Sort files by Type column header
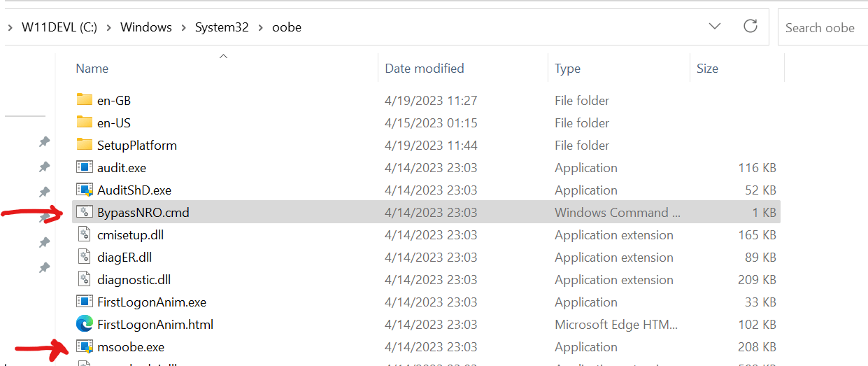Viewport: 868px width, 366px height. 567,68
